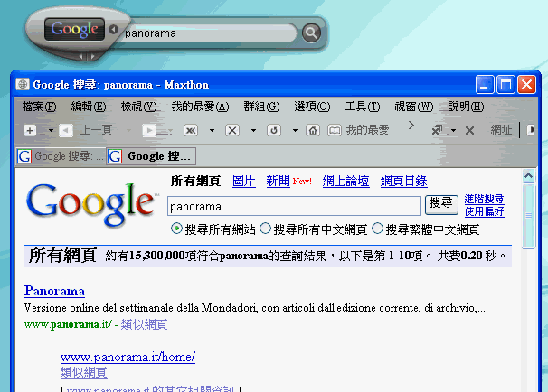This screenshot has height=392, width=548.
Task: Click the Google logo in the floating search widget
Action: click(74, 29)
